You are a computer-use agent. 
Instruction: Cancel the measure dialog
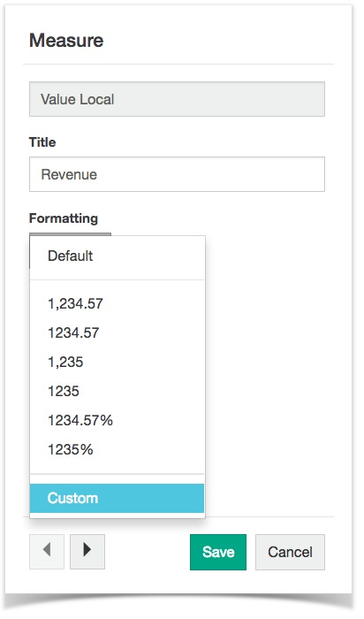click(291, 552)
